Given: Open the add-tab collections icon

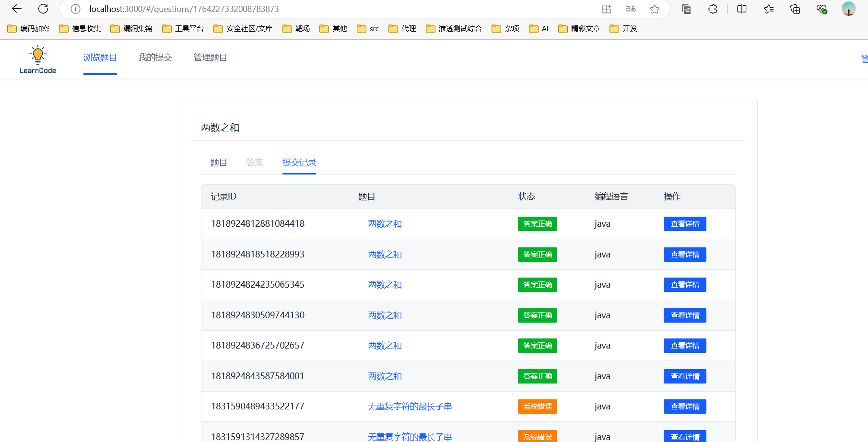Looking at the screenshot, I should click(x=795, y=9).
